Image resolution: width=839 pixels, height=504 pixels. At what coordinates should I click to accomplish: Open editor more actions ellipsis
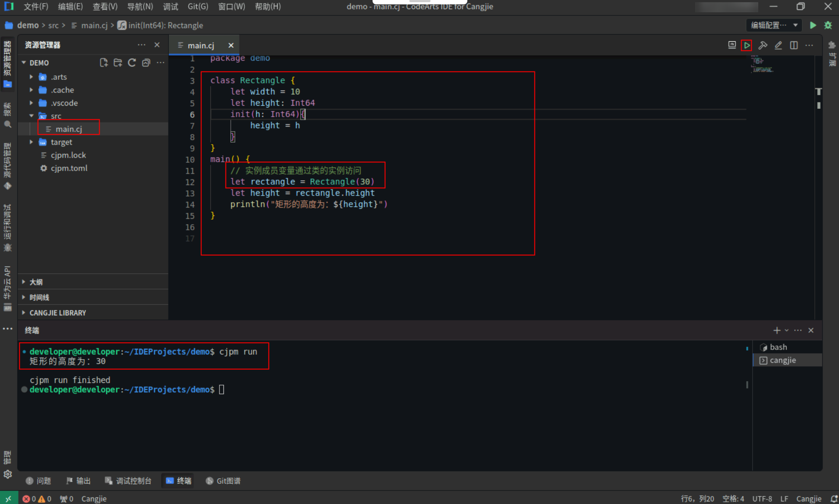809,45
